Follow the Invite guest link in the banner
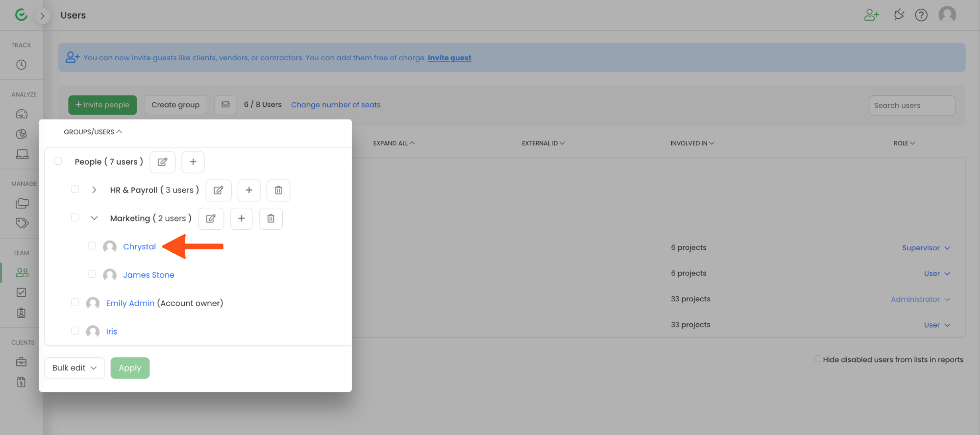980x435 pixels. tap(449, 58)
